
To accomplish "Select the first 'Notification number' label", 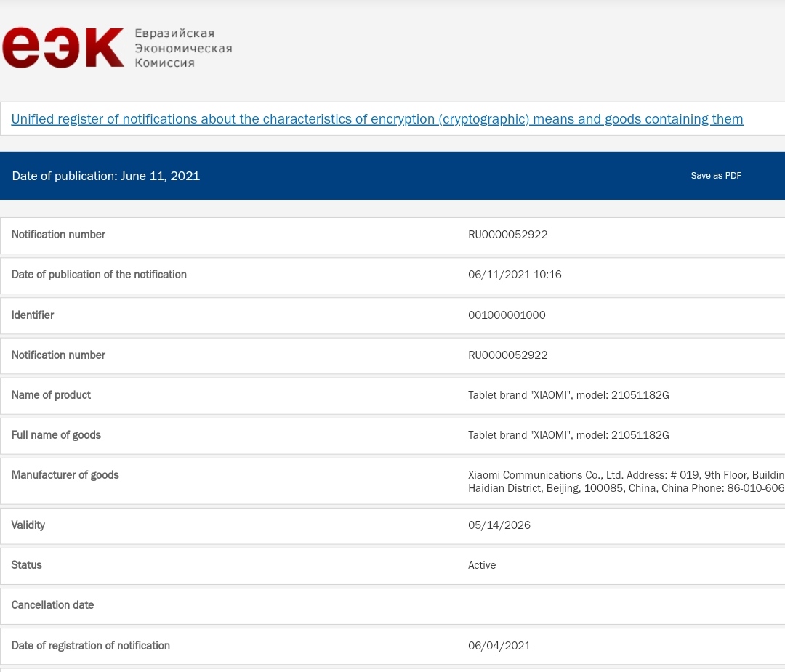I will click(x=58, y=235).
